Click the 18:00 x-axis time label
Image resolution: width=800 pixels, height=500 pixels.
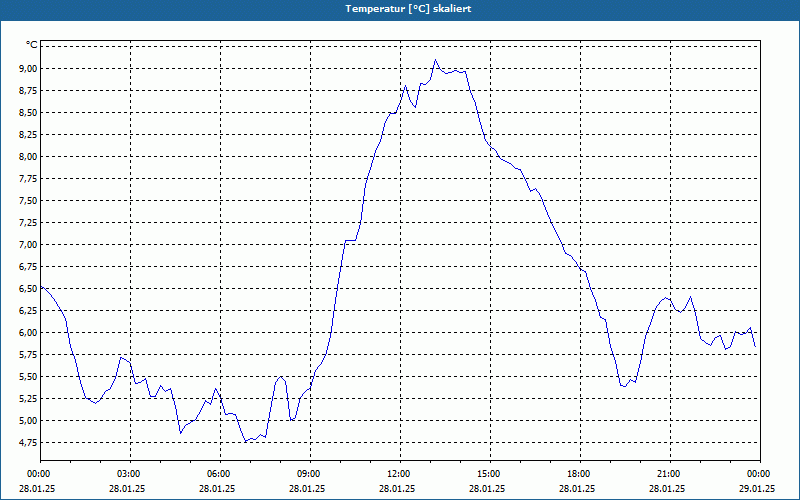pos(580,474)
